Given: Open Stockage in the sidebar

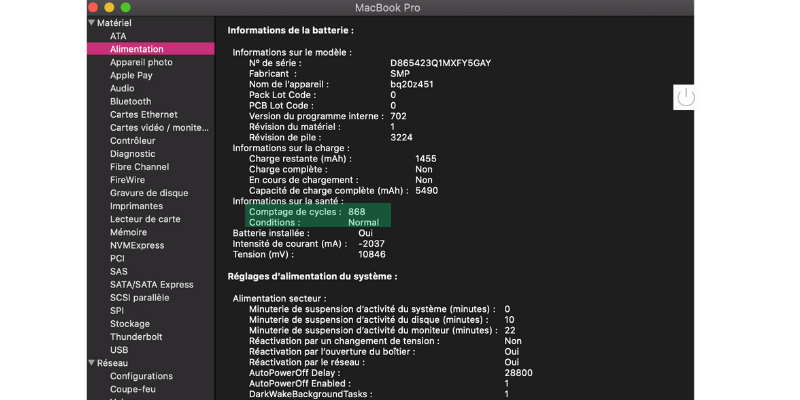Looking at the screenshot, I should (x=130, y=324).
